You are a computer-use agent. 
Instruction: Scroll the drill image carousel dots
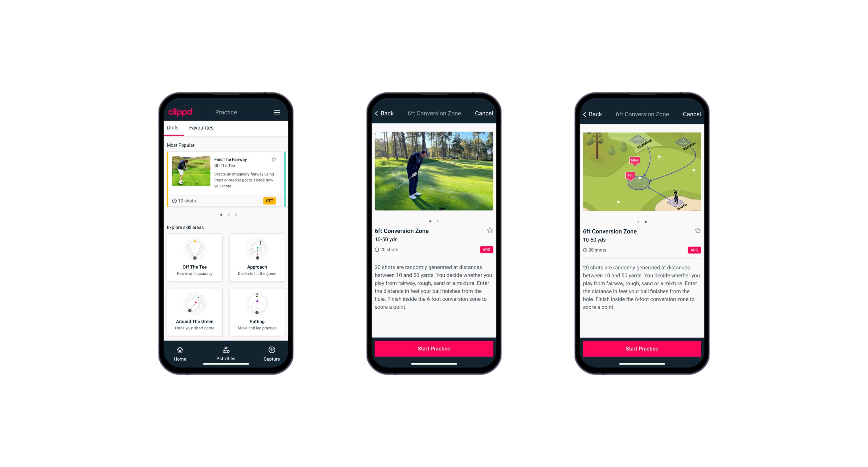pyautogui.click(x=434, y=220)
